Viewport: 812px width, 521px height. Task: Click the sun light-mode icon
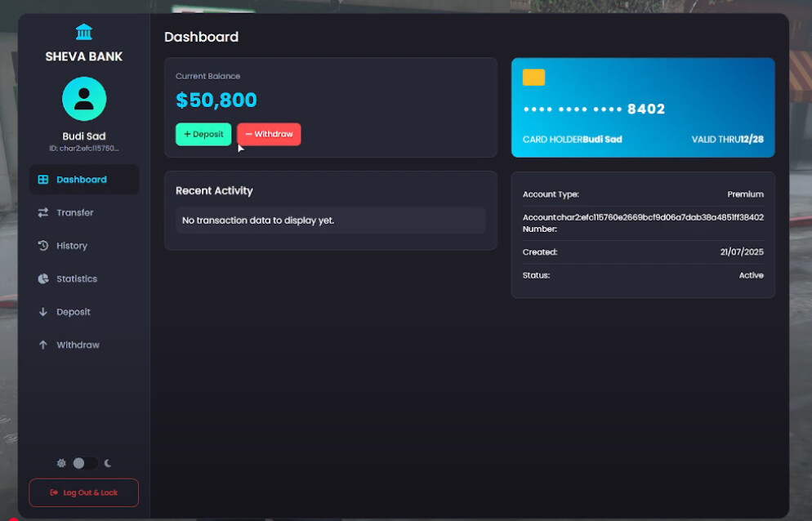click(x=61, y=463)
